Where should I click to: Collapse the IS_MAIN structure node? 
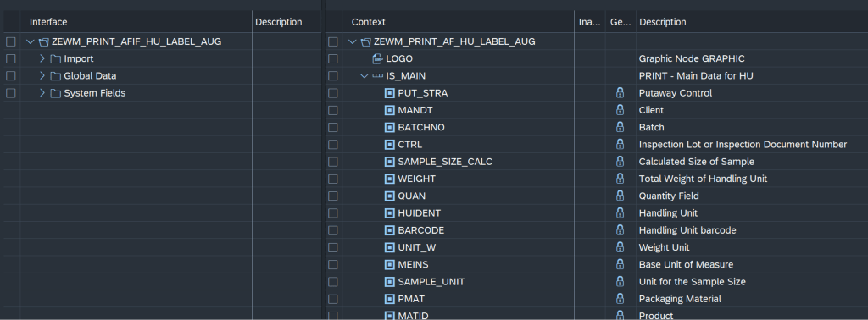pyautogui.click(x=364, y=76)
